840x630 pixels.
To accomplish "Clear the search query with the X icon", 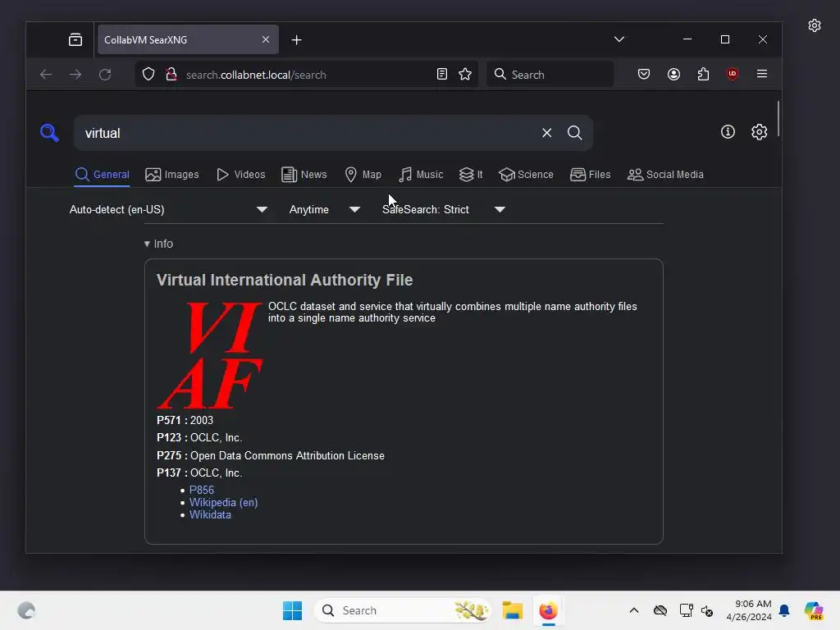I will tap(546, 133).
